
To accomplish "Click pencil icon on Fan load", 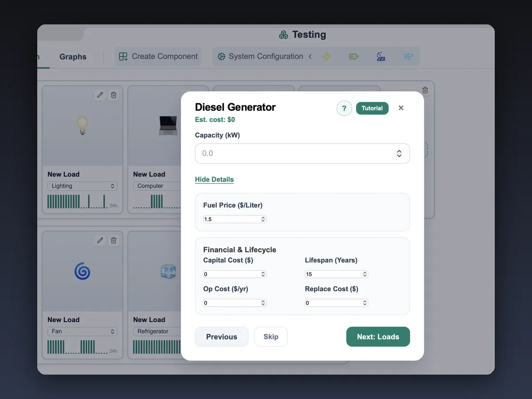I will (100, 240).
